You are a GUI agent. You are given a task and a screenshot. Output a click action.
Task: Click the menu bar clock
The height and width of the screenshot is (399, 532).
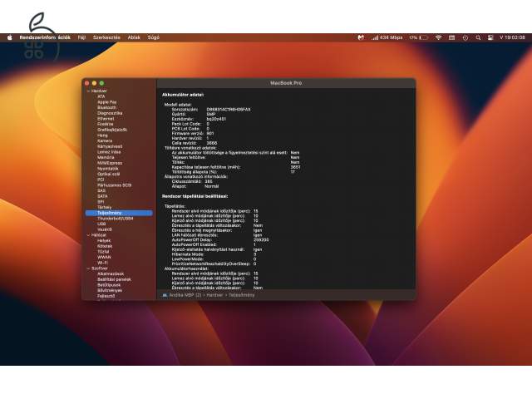pyautogui.click(x=512, y=37)
